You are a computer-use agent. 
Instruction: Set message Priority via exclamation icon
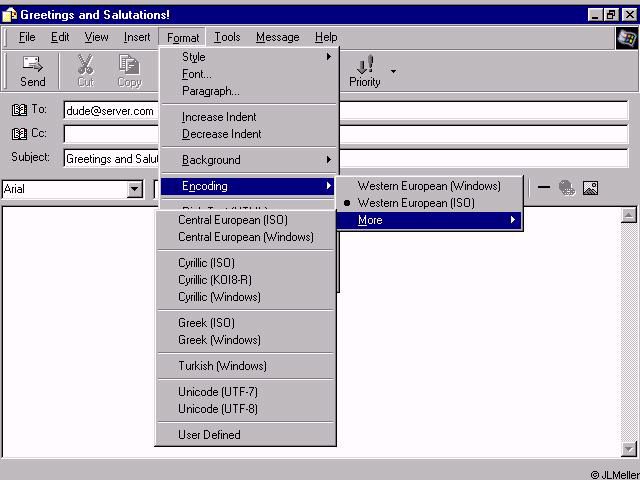click(x=365, y=71)
